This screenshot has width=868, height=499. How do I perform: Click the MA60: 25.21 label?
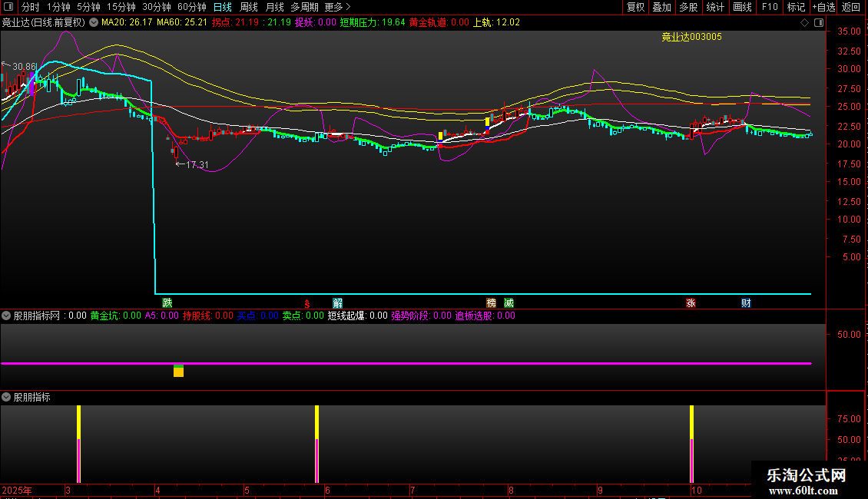point(181,23)
